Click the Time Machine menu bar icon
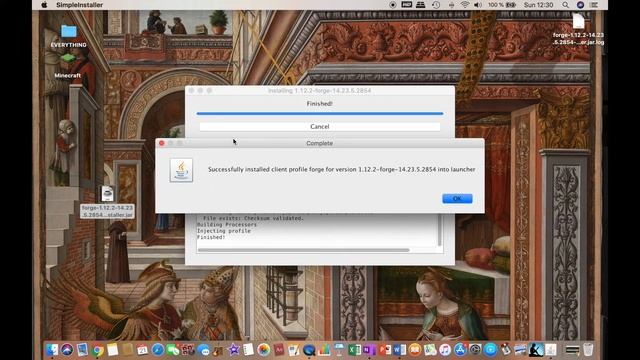 (436, 5)
